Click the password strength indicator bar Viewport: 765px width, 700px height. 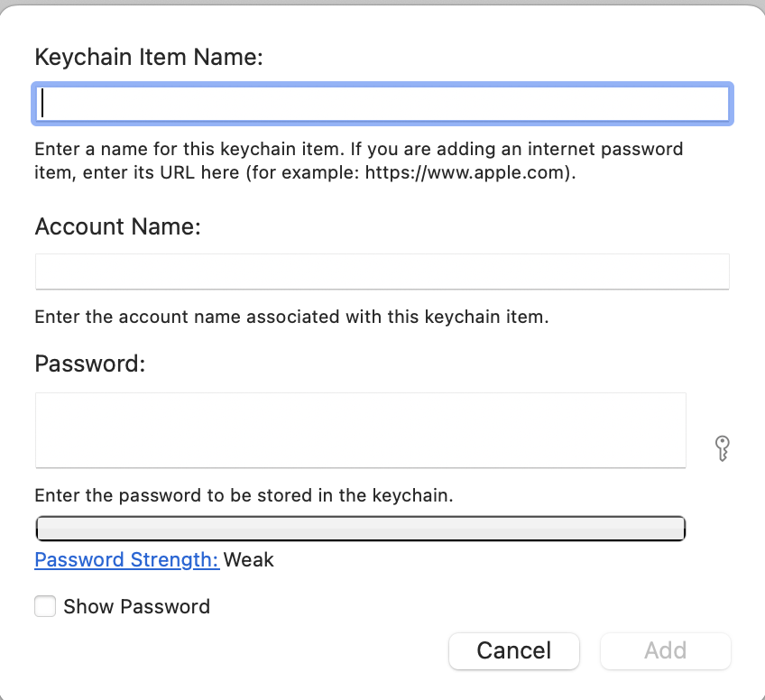pos(360,529)
